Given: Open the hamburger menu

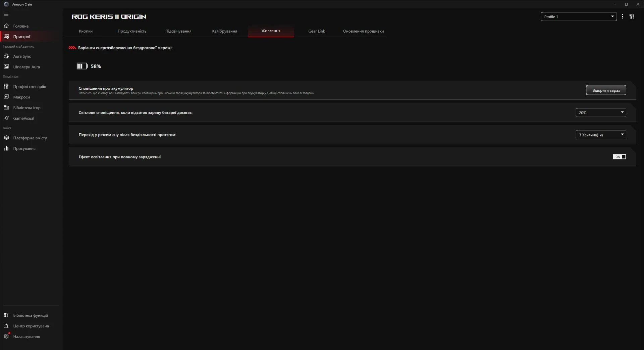Looking at the screenshot, I should coord(6,14).
